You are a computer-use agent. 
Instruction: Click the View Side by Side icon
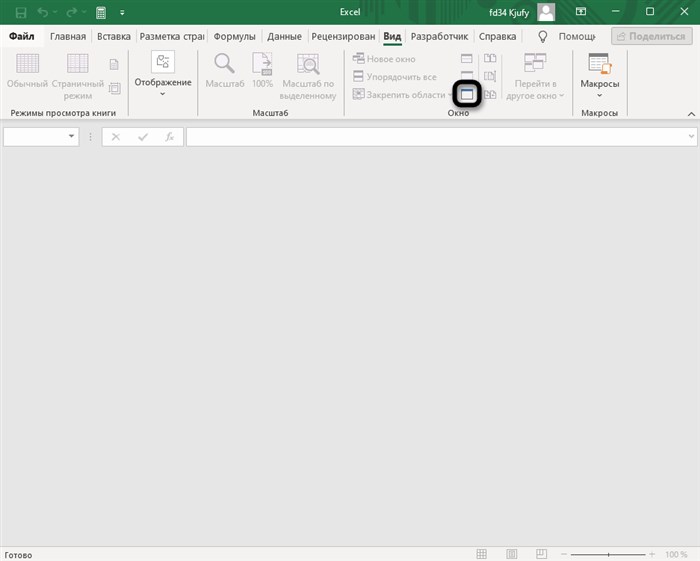tap(490, 58)
